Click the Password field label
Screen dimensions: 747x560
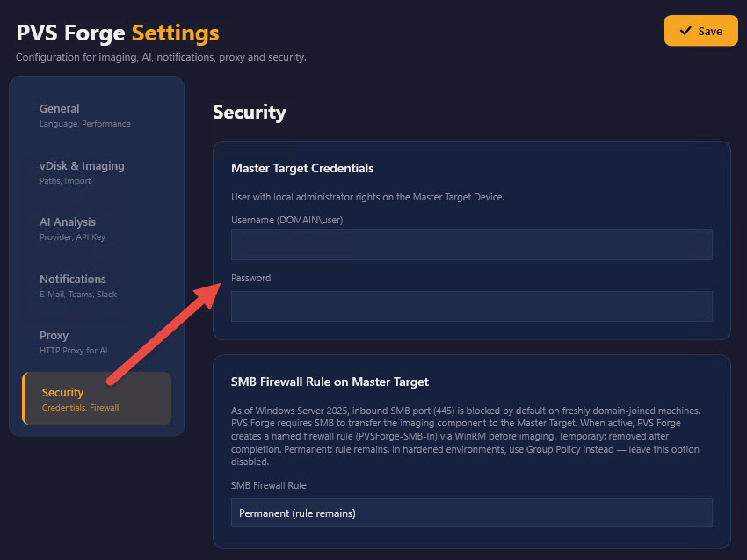point(251,278)
